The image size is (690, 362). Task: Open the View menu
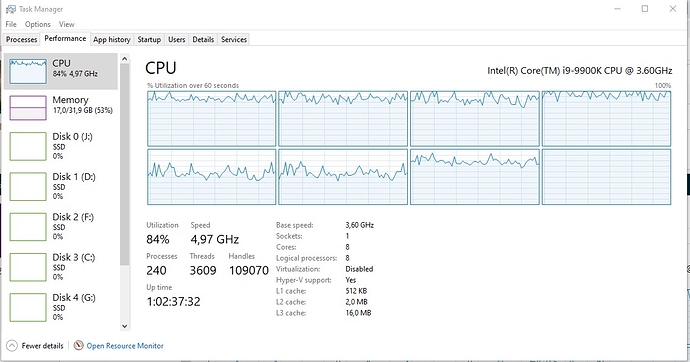66,24
